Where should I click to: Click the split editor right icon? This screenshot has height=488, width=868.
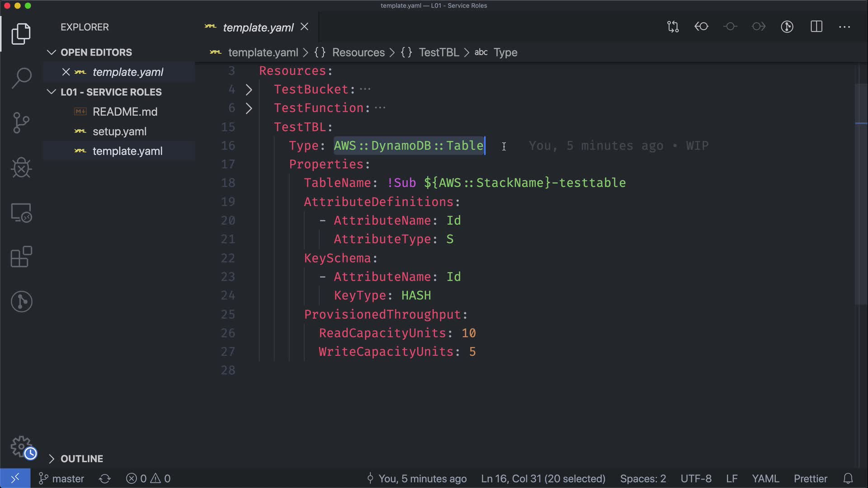(816, 27)
